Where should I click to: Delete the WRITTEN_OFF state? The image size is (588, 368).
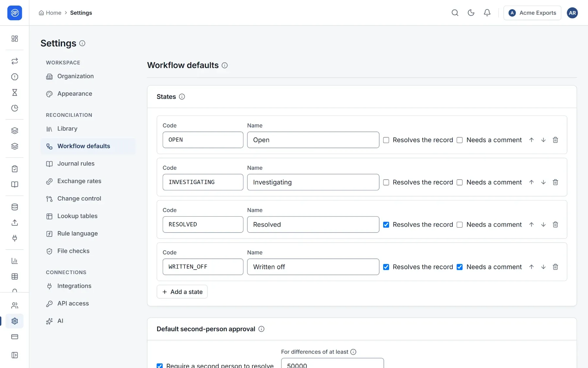[555, 267]
